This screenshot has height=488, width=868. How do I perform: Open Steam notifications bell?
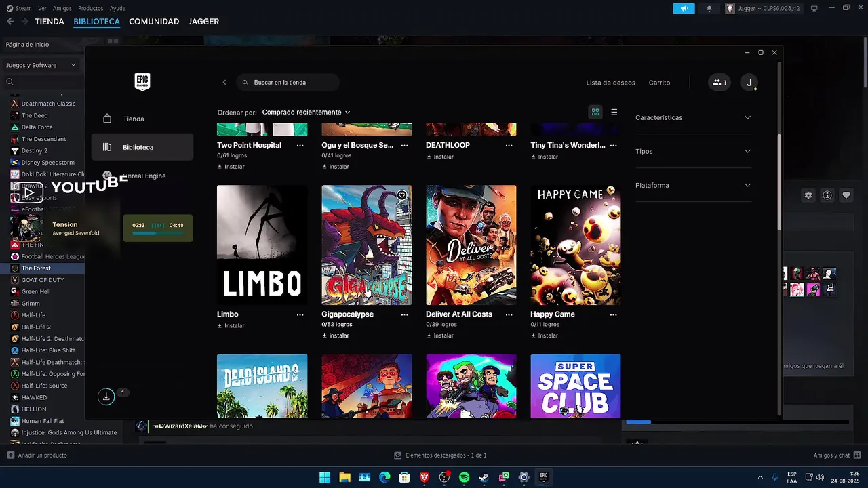pos(709,8)
